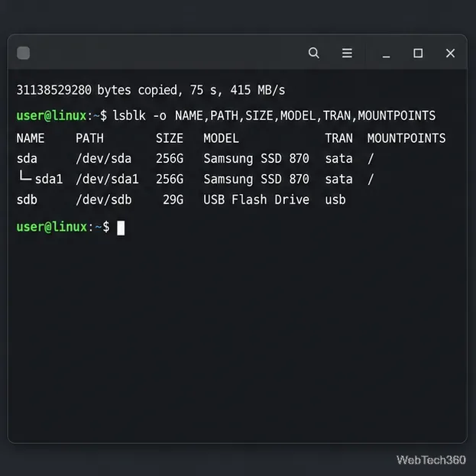Click the 256G size in sda row
Image resolution: width=476 pixels, height=476 pixels.
[170, 159]
